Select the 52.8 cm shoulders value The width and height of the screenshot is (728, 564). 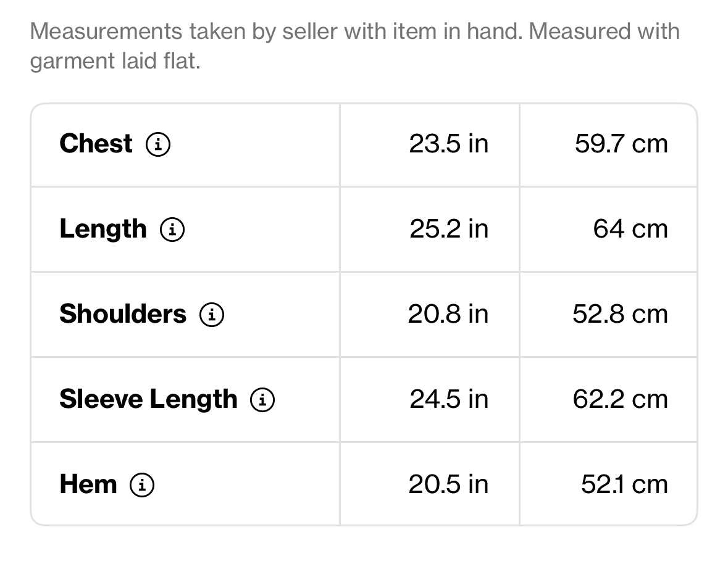[x=620, y=314]
